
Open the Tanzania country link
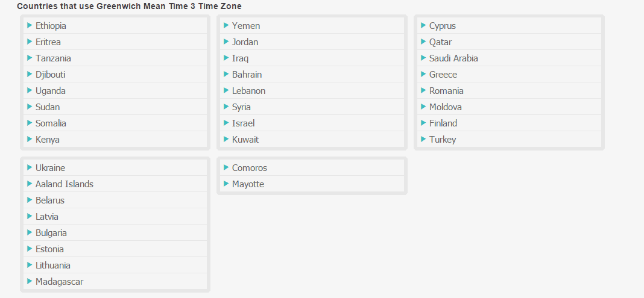(x=53, y=58)
